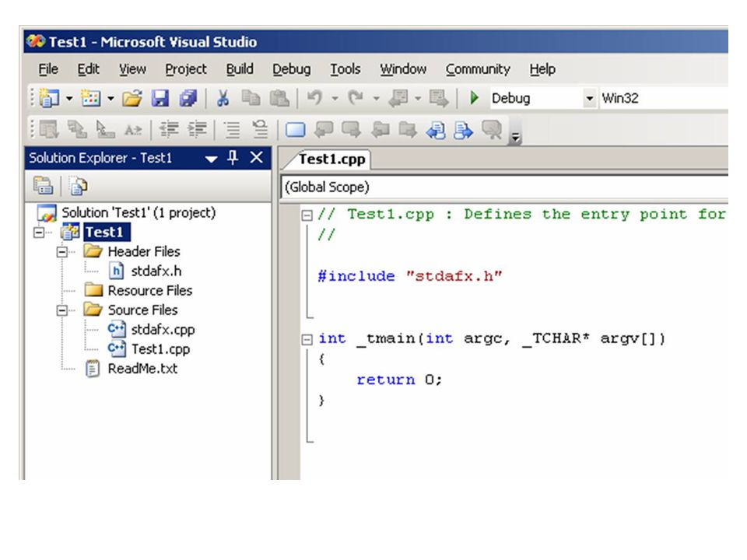Open the View menu
747x560 pixels.
point(132,69)
